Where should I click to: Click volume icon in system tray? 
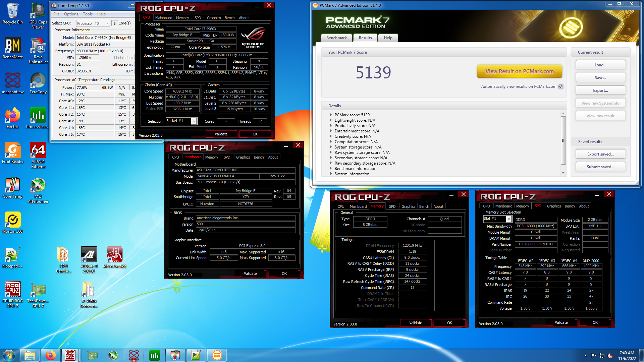pyautogui.click(x=610, y=356)
